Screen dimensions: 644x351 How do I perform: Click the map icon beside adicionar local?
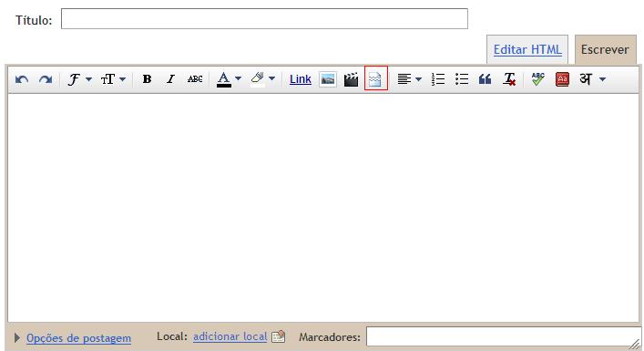coord(279,336)
